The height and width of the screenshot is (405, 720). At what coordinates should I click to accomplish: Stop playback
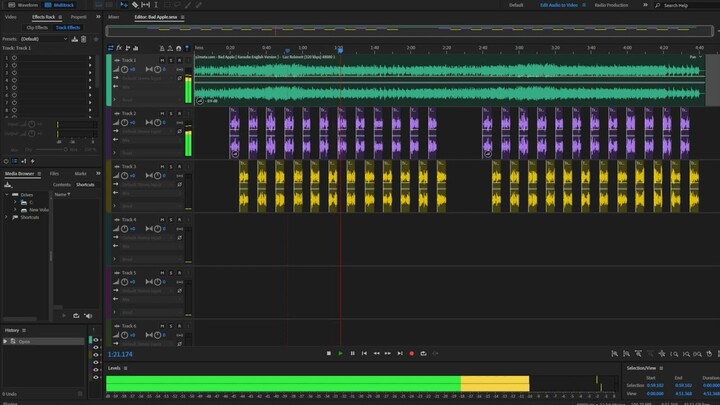[329, 354]
